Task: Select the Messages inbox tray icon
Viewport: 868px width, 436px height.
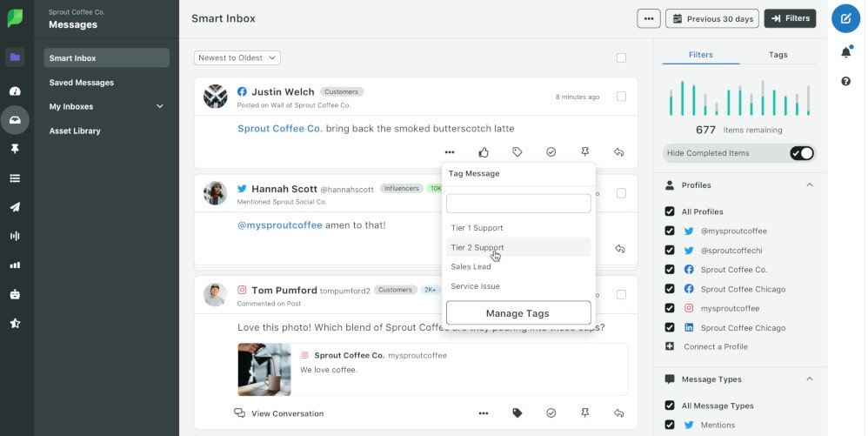Action: click(x=15, y=120)
